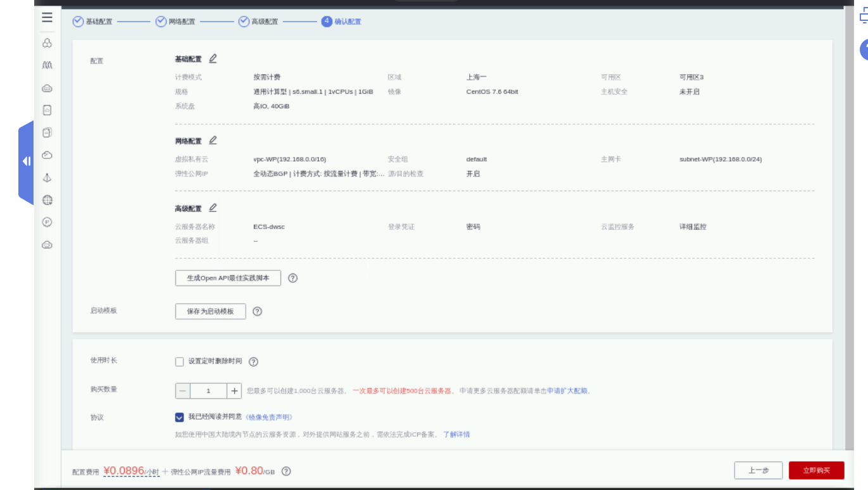The width and height of the screenshot is (868, 490).
Task: Go to the 基础配置 step
Action: (92, 22)
